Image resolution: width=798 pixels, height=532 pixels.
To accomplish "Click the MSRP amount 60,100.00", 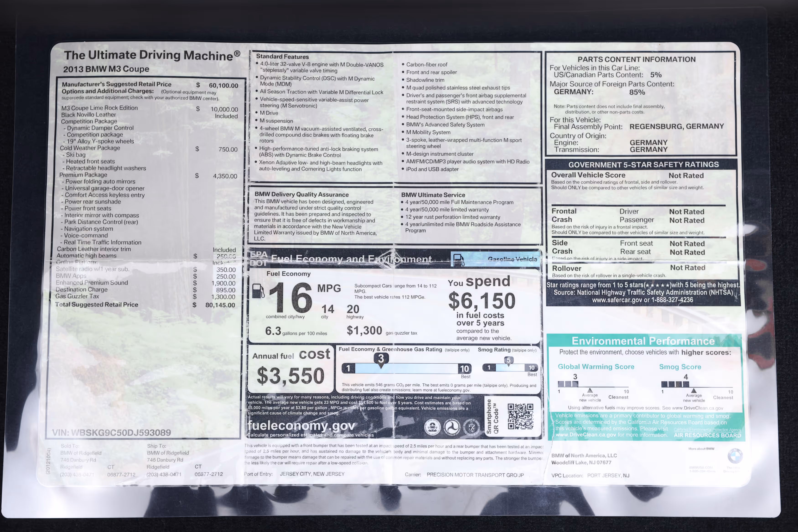I will [x=223, y=85].
